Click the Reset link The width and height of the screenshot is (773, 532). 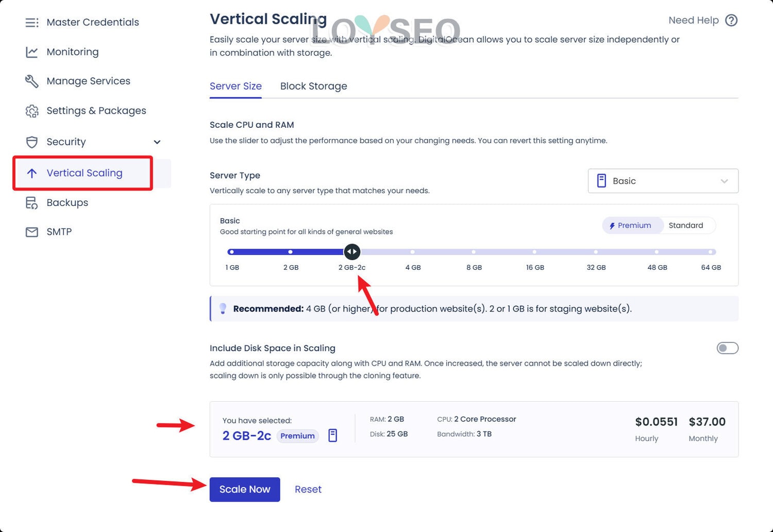[x=308, y=490]
